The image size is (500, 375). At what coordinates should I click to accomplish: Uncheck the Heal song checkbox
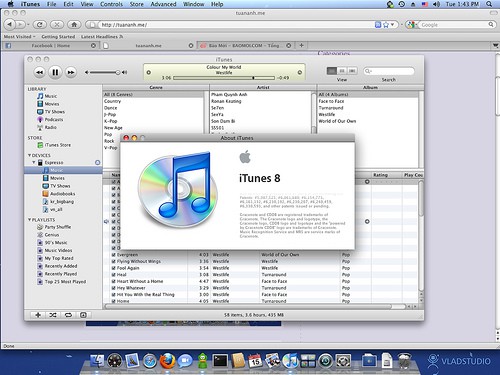point(114,275)
